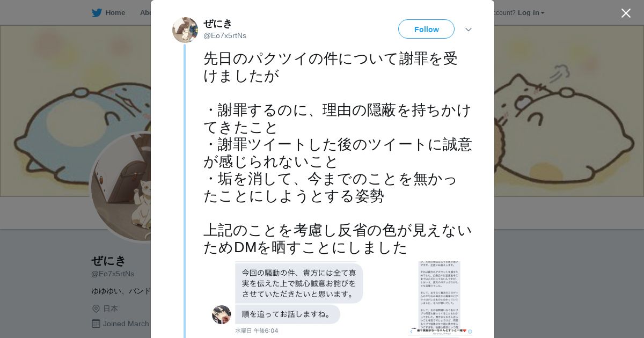
Task: Open the profile name ぜにき below the large avatar
Action: tap(108, 261)
